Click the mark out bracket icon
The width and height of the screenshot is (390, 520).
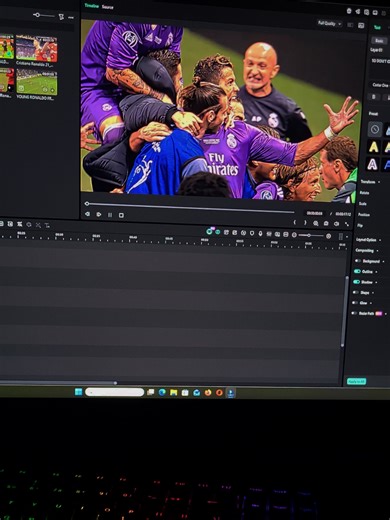[x=305, y=222]
